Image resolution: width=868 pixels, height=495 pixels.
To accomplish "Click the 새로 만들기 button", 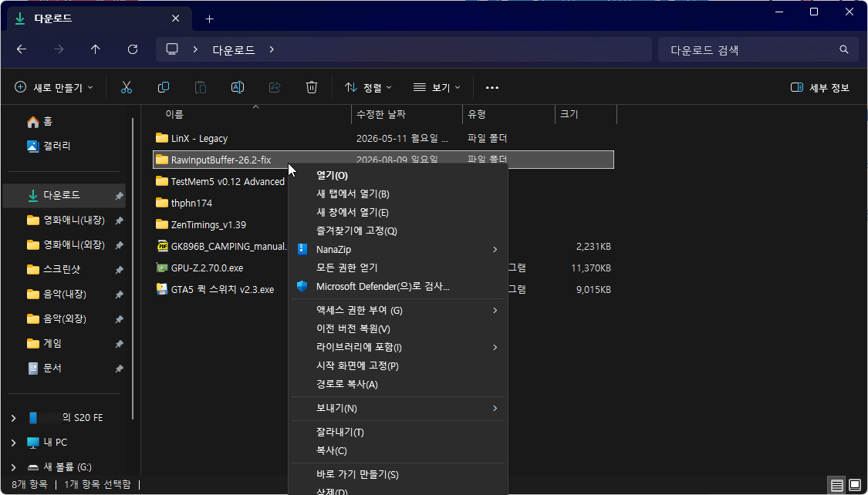I will [54, 87].
